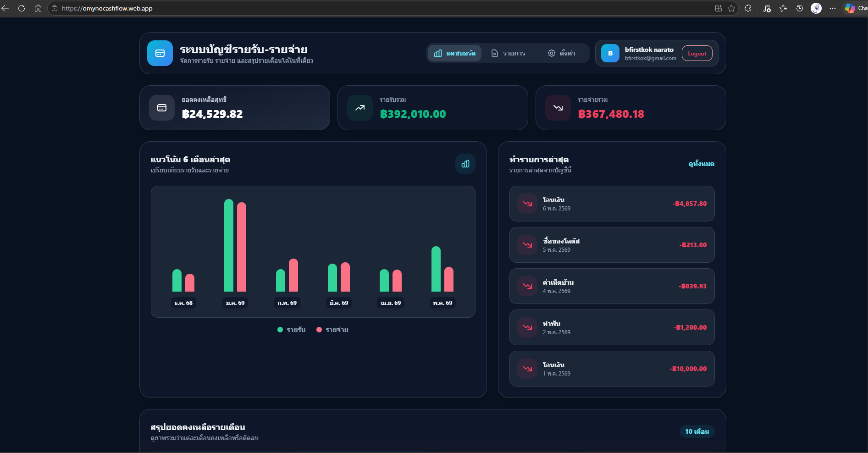Open browser history clock icon

800,8
